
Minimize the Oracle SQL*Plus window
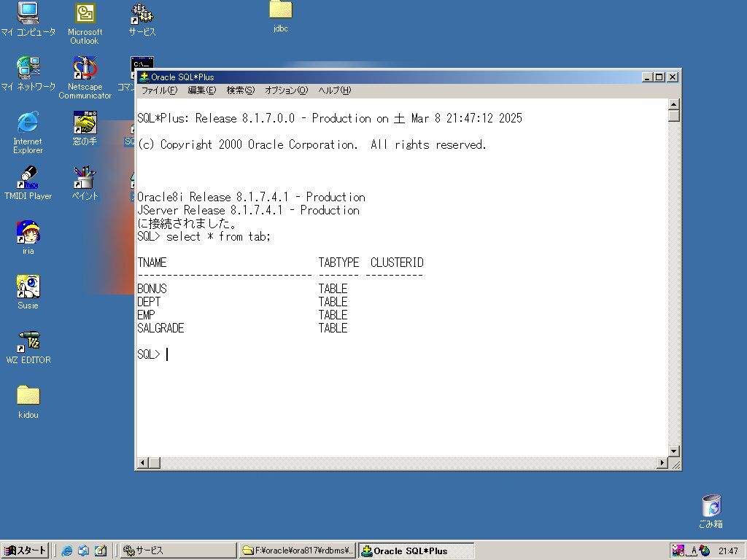pos(648,77)
